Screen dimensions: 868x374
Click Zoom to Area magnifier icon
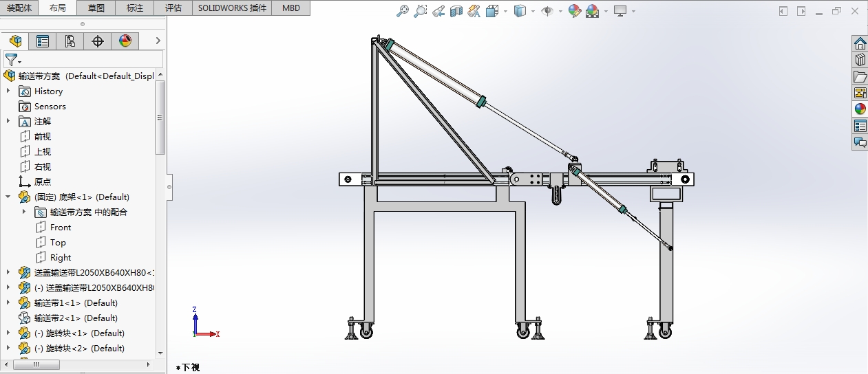[421, 11]
